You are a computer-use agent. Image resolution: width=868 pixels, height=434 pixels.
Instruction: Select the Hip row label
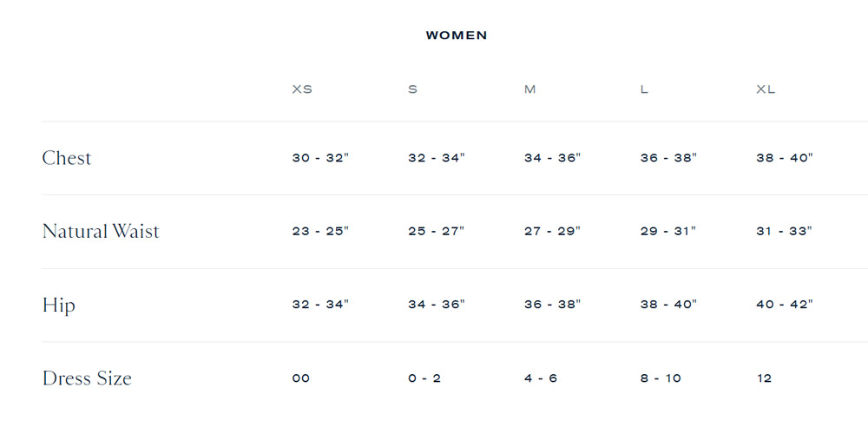[x=59, y=306]
